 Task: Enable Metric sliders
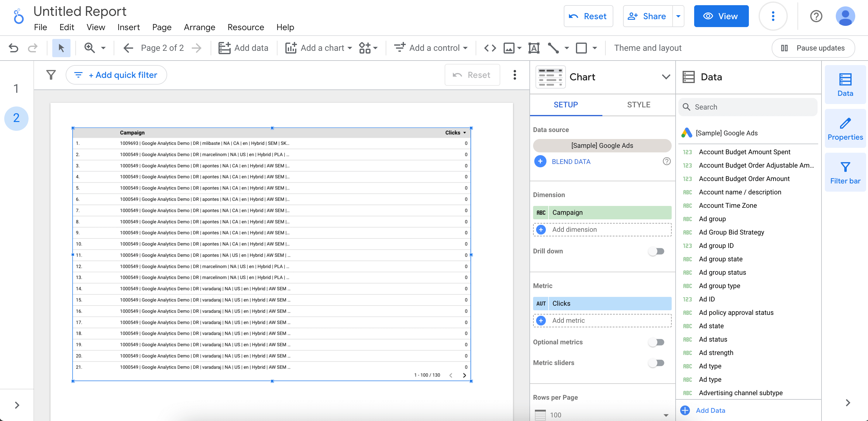pos(656,363)
